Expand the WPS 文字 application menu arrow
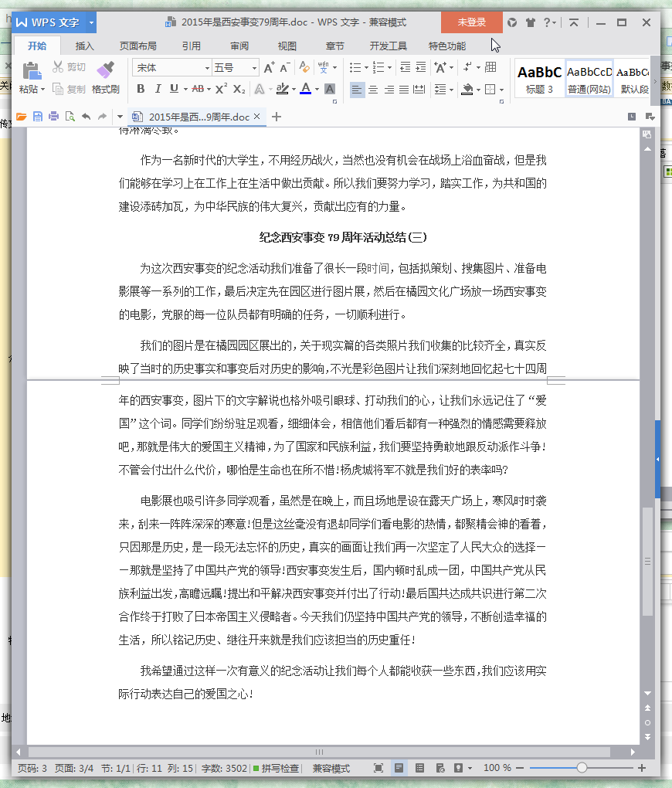Screen dimensions: 672x788 coord(91,22)
